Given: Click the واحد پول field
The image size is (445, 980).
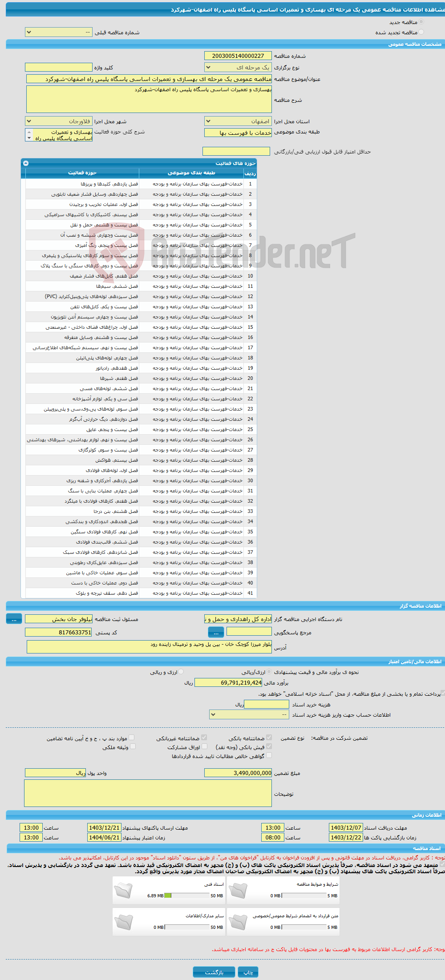Looking at the screenshot, I should click(56, 773).
